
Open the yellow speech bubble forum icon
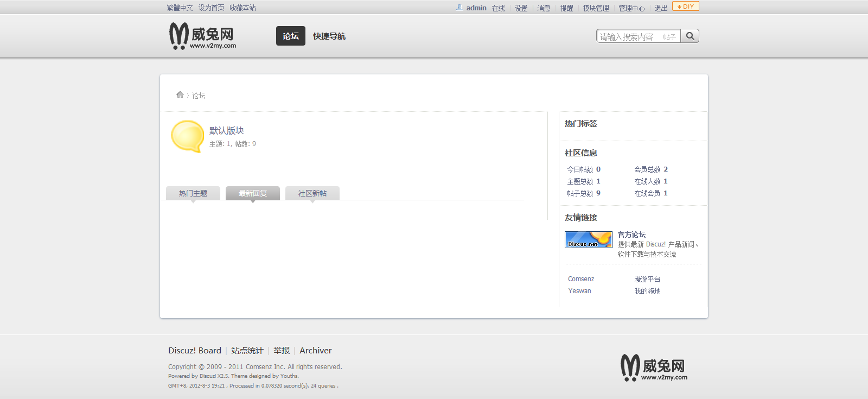pyautogui.click(x=188, y=136)
